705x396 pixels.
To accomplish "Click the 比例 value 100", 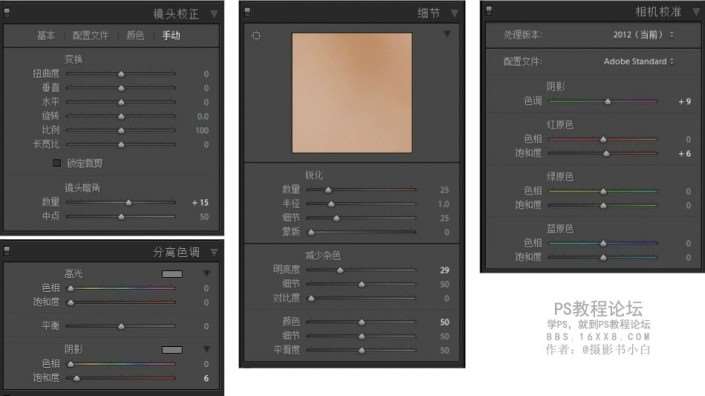I will [202, 130].
